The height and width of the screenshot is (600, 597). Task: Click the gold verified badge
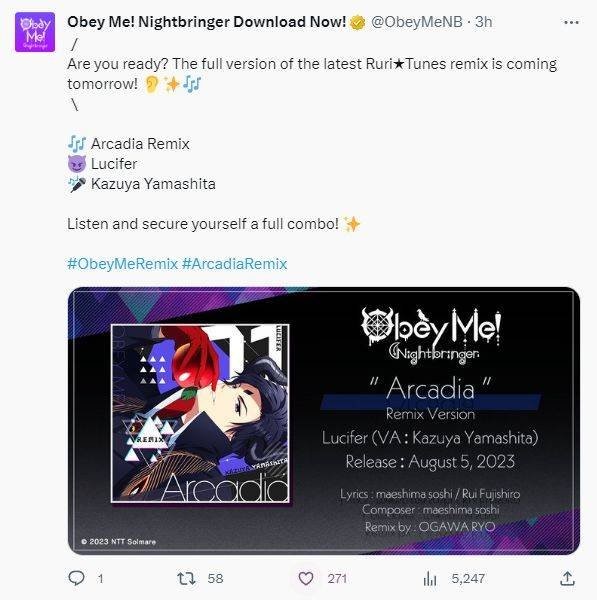click(x=357, y=23)
